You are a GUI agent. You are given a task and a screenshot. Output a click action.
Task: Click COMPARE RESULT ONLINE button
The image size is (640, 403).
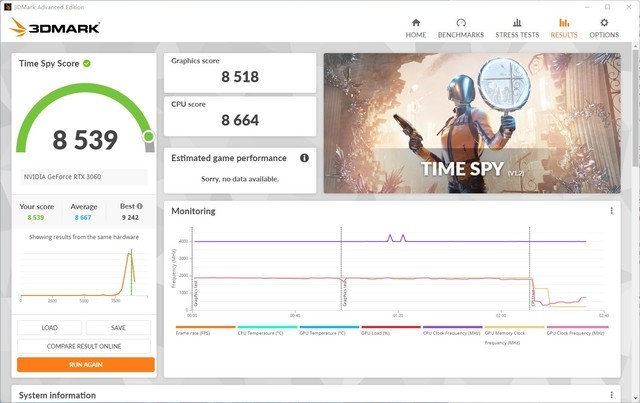point(84,346)
